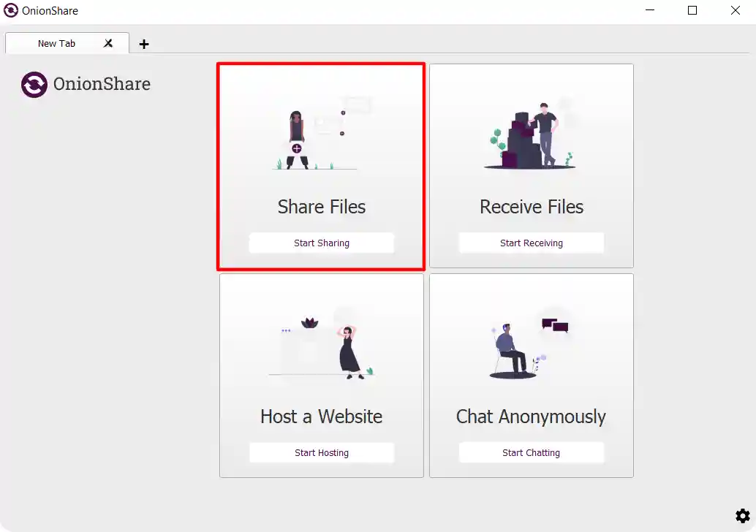
Task: Start Sharing files
Action: tap(321, 242)
